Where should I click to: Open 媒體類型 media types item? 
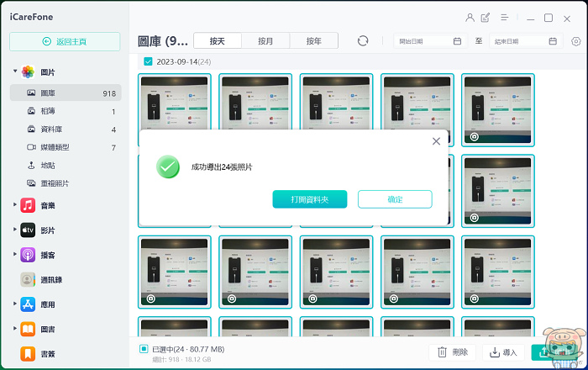coord(66,147)
